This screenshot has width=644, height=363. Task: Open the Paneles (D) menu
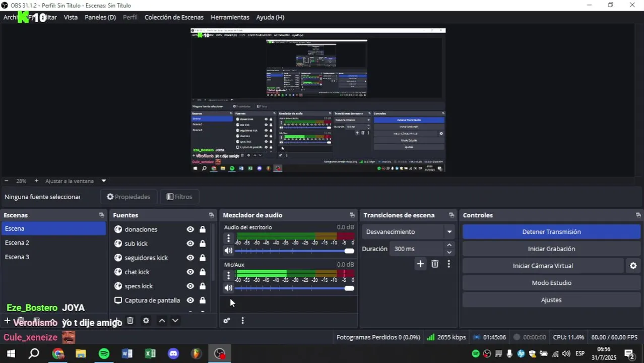(100, 17)
